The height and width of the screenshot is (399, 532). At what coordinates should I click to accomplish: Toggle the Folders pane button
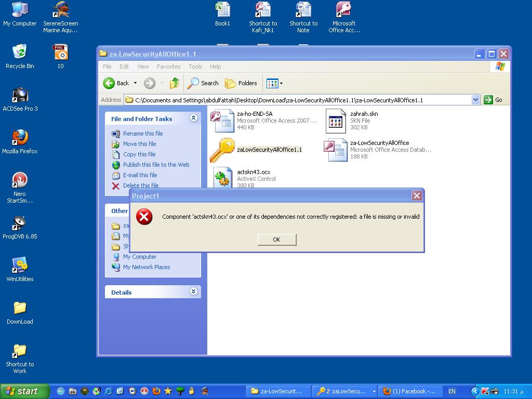tap(241, 83)
